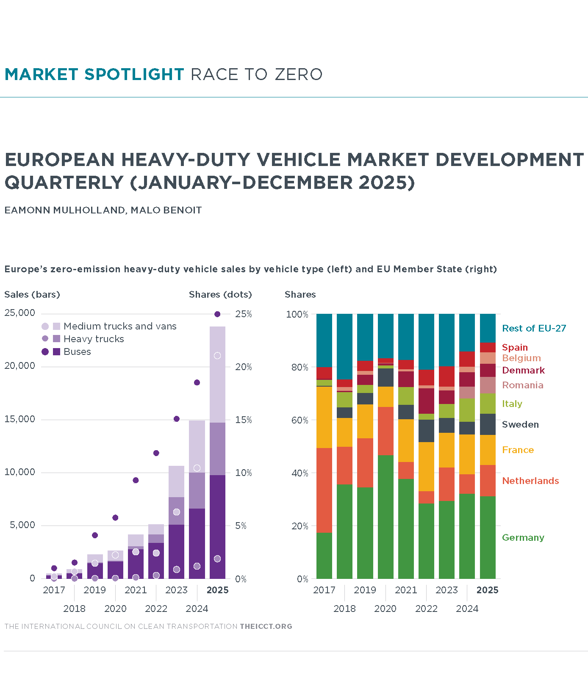
Task: Select Germany segment of the 2020 bar
Action: (x=386, y=517)
